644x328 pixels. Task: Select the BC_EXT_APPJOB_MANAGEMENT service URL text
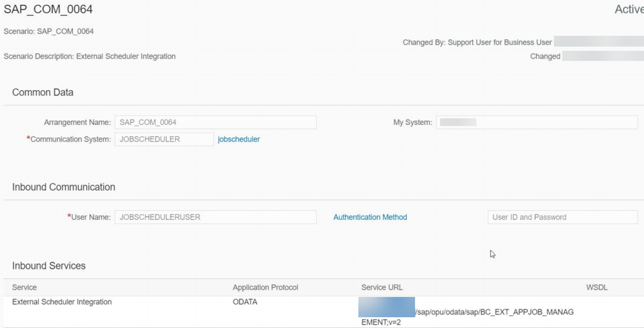click(x=467, y=317)
